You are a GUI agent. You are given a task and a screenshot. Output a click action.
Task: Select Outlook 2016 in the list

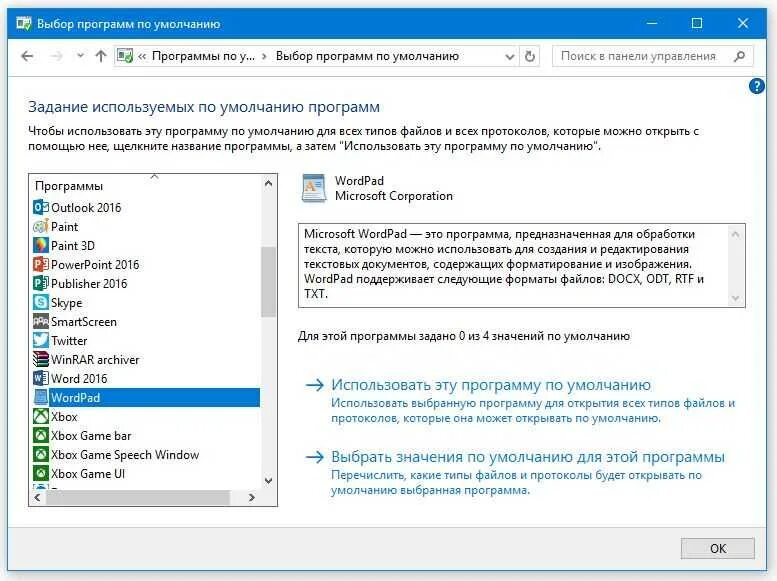[86, 208]
